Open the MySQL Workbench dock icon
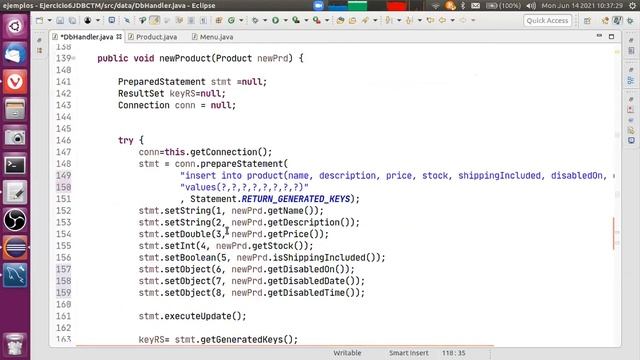Image resolution: width=640 pixels, height=360 pixels. click(x=15, y=276)
